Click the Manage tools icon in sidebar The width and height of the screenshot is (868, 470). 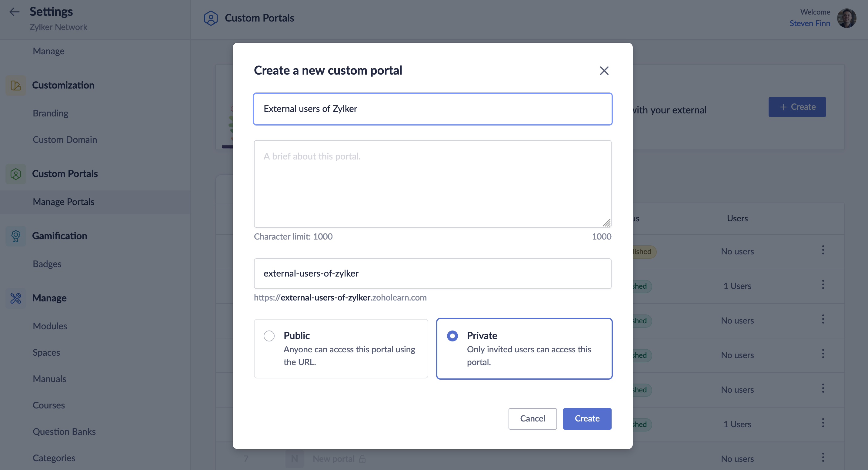15,298
